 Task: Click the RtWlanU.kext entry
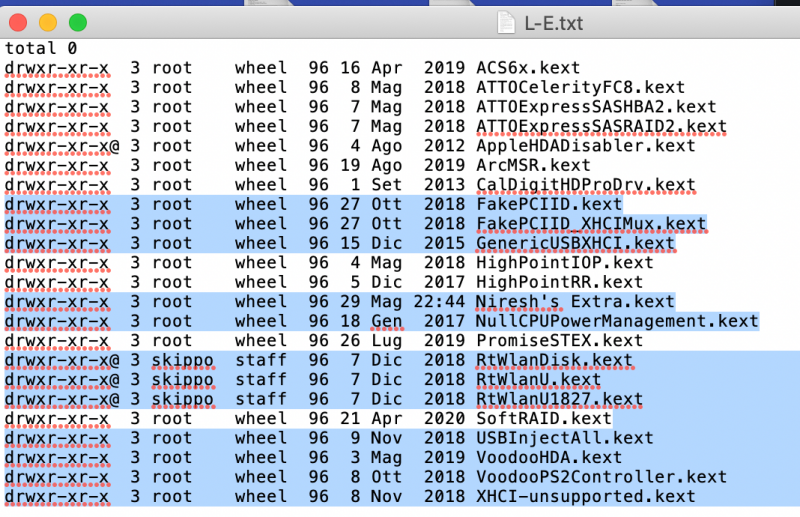tap(538, 379)
